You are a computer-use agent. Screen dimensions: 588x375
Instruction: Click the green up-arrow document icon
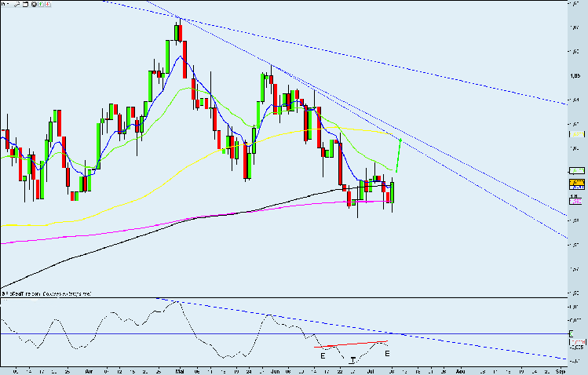41,4
